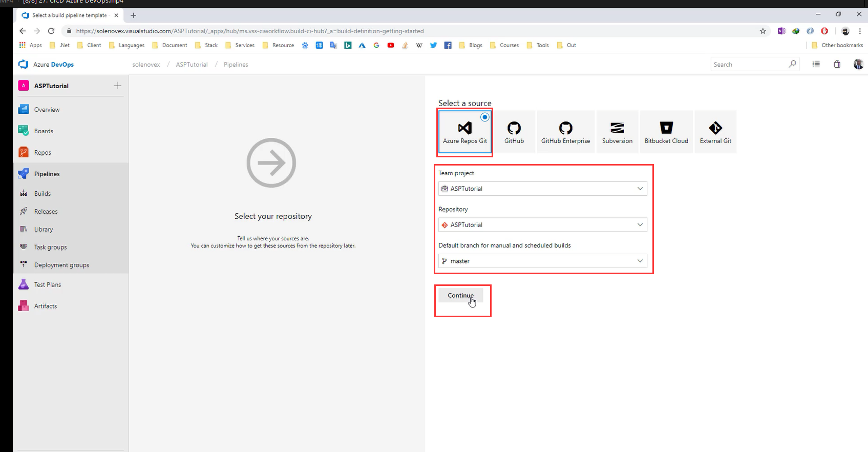Click the Overview sidebar icon
The image size is (868, 452).
point(24,109)
